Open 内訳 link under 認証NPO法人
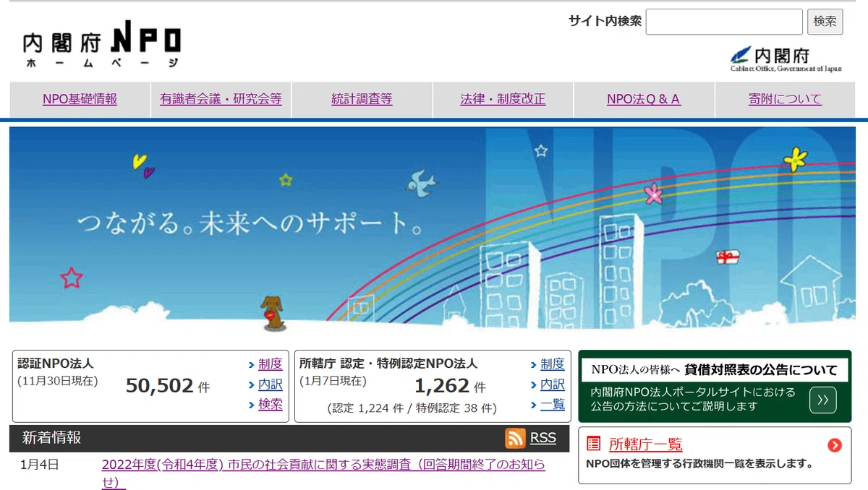Viewport: 868px width, 490px height. 271,384
